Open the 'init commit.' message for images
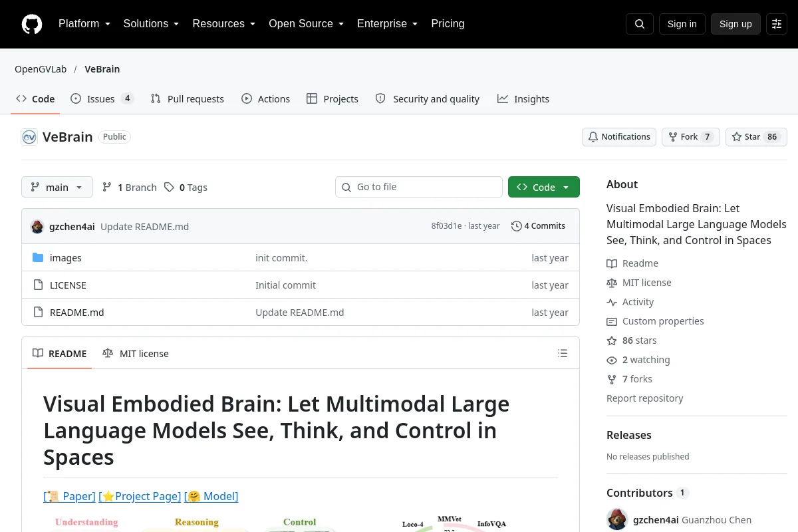The height and width of the screenshot is (532, 798). [x=281, y=258]
